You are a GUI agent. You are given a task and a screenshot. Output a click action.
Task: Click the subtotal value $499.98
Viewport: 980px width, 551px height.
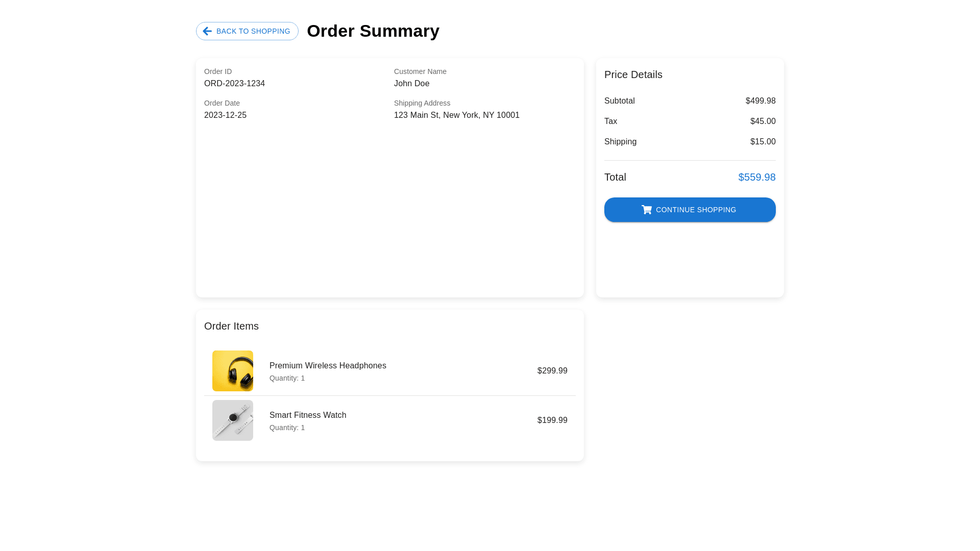point(760,101)
